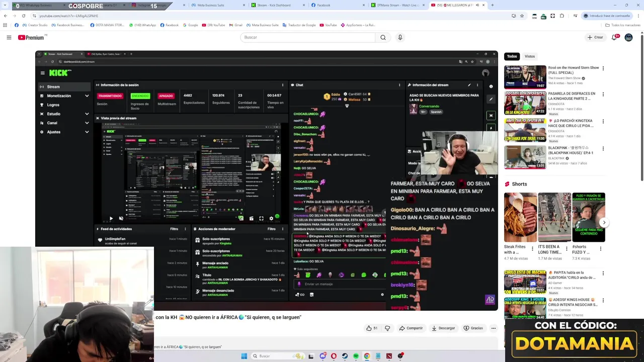This screenshot has height=362, width=644.
Task: Switch to Chrome on the taskbar
Action: coord(367,356)
